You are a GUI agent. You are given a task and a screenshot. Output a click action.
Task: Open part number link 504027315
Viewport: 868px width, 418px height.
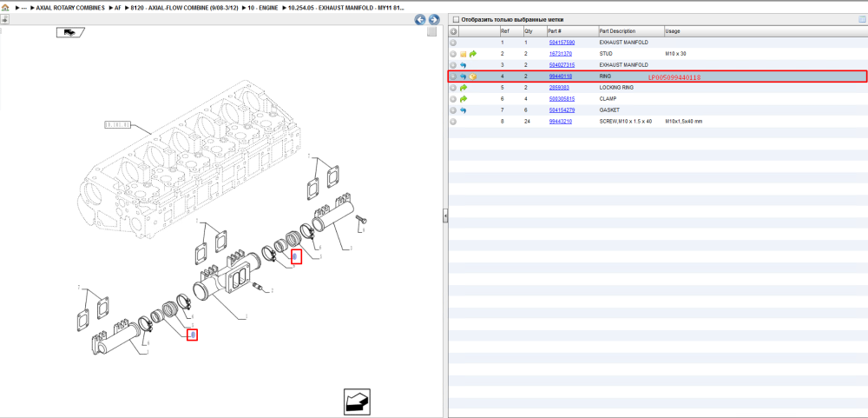(562, 65)
